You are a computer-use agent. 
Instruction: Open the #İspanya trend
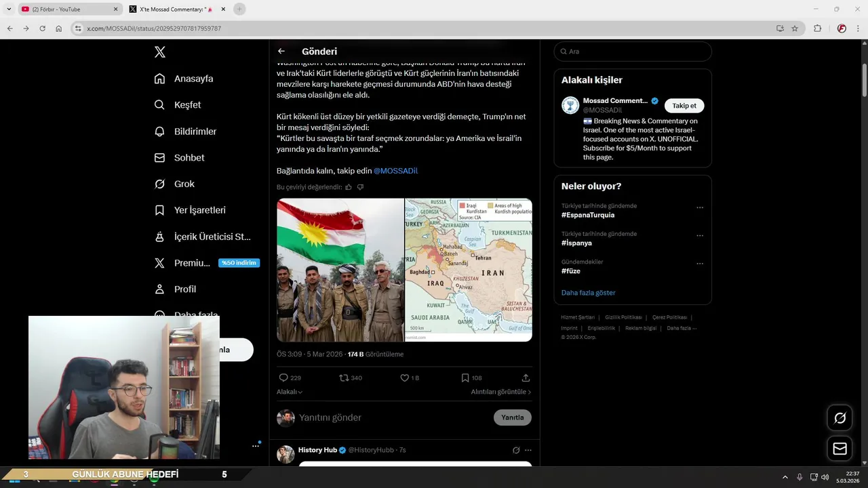(x=576, y=243)
